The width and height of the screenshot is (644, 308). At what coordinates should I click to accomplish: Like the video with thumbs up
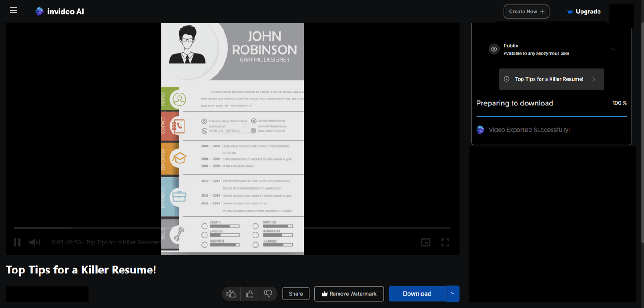point(250,294)
